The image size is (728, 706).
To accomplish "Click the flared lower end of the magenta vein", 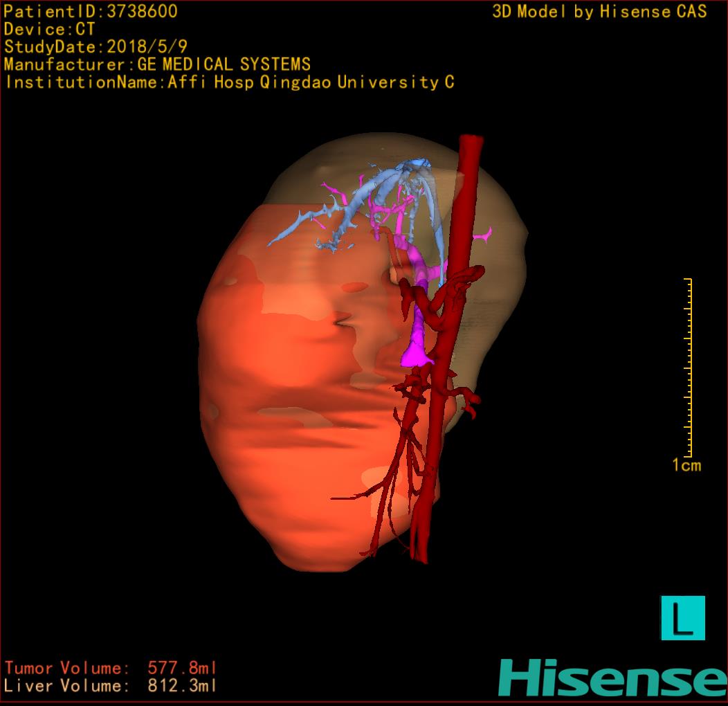I will (x=417, y=356).
